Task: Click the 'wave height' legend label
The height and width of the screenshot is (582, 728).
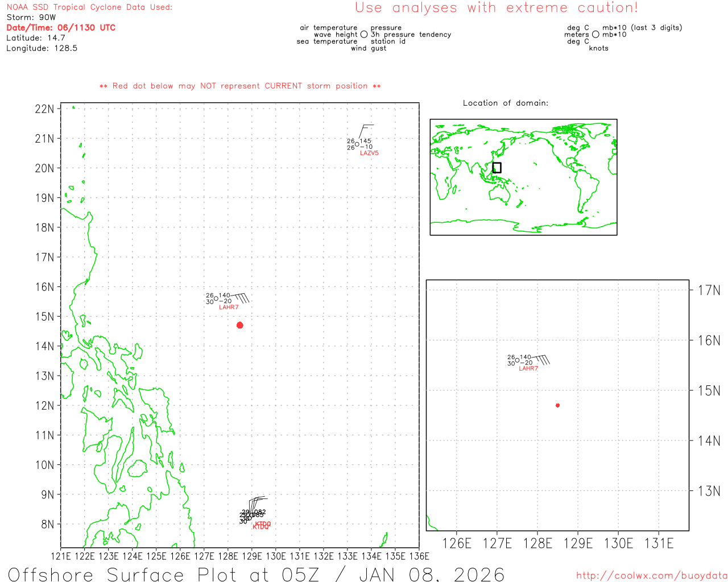Action: coord(336,35)
